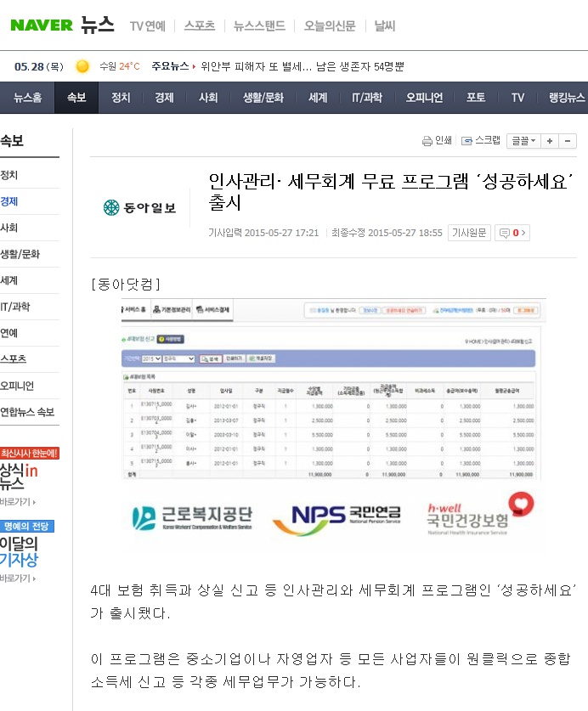The height and width of the screenshot is (711, 588).
Task: Open 연예 in left sidebar
Action: pyautogui.click(x=9, y=333)
